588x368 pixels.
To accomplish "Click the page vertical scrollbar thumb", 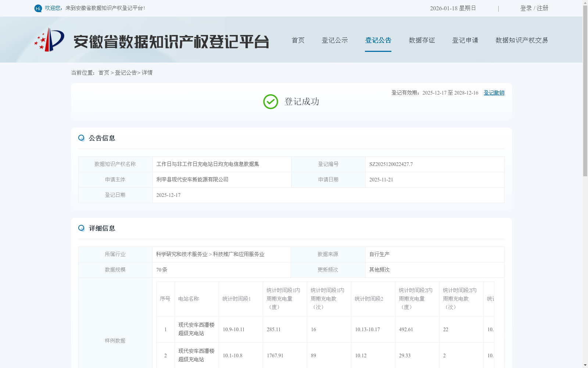I will tap(585, 91).
